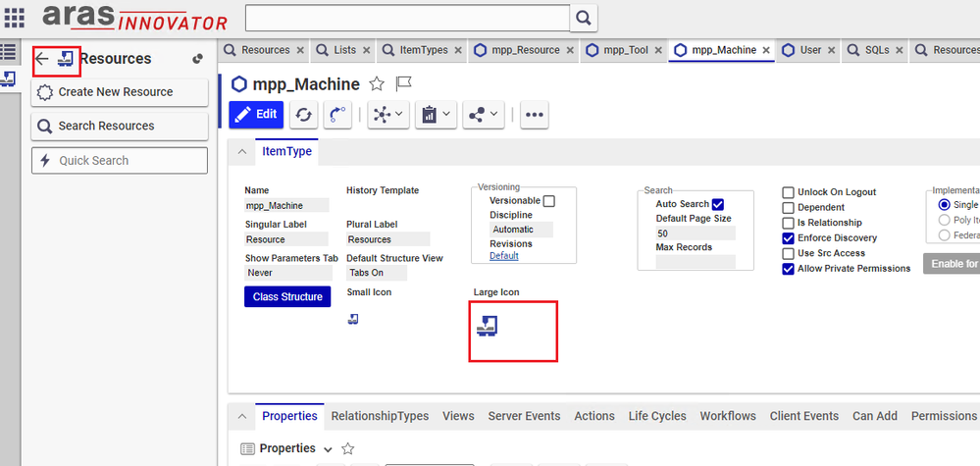Click the Default revisions link

click(503, 256)
